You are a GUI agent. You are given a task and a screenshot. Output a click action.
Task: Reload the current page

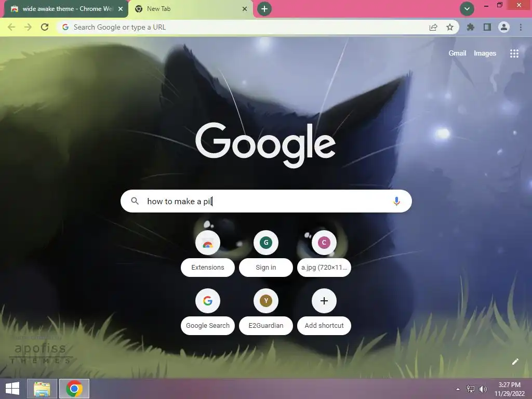(x=45, y=27)
